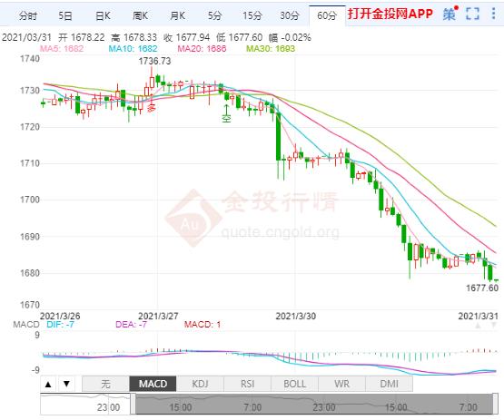Click the 2021/3/27 date axis label
Image resolution: width=504 pixels, height=420 pixels.
[x=158, y=317]
